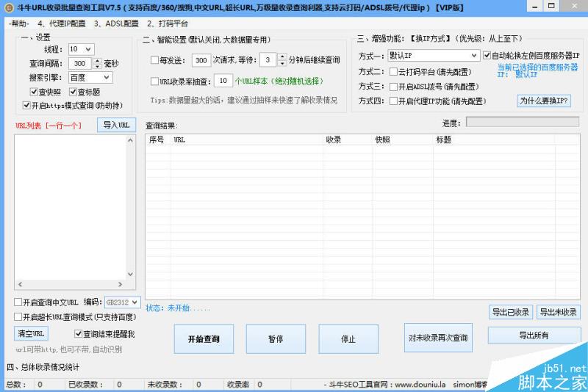Click the 导出所有 button
This screenshot has width=588, height=392.
[x=534, y=335]
